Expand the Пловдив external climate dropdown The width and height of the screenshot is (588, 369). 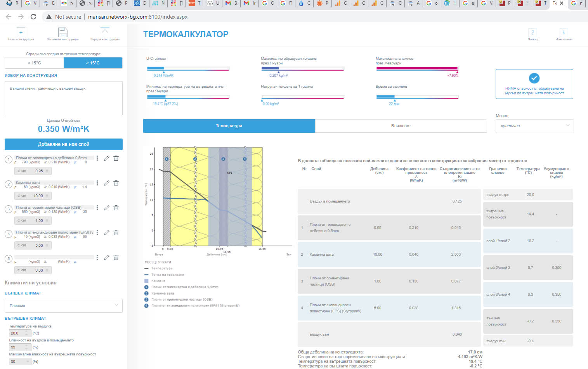[x=64, y=306]
